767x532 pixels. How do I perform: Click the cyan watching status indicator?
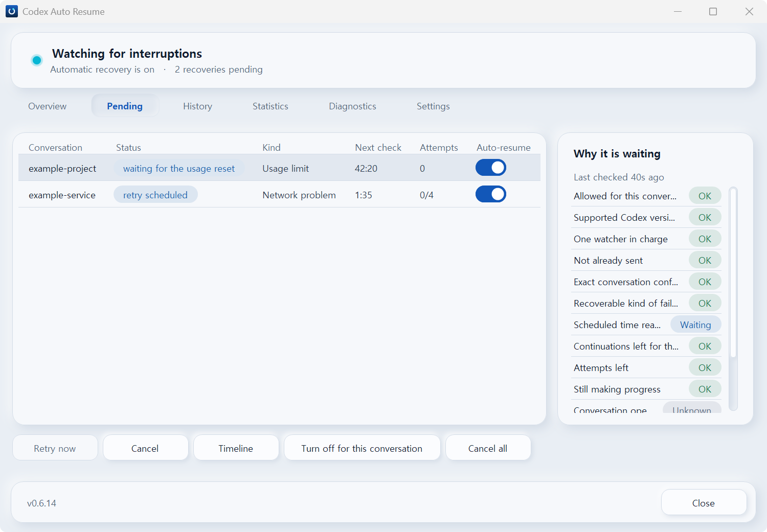(x=37, y=60)
